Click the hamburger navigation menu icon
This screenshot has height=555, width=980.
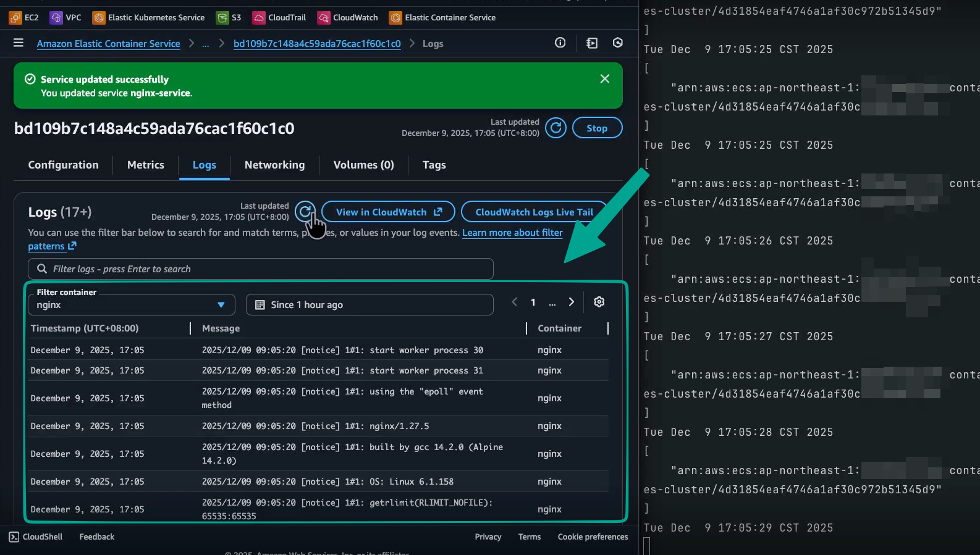19,43
